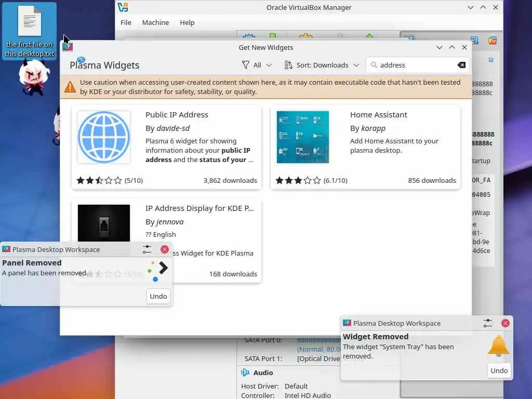Screen dimensions: 532x399
Task: Click the filter funnel icon
Action: [246, 65]
